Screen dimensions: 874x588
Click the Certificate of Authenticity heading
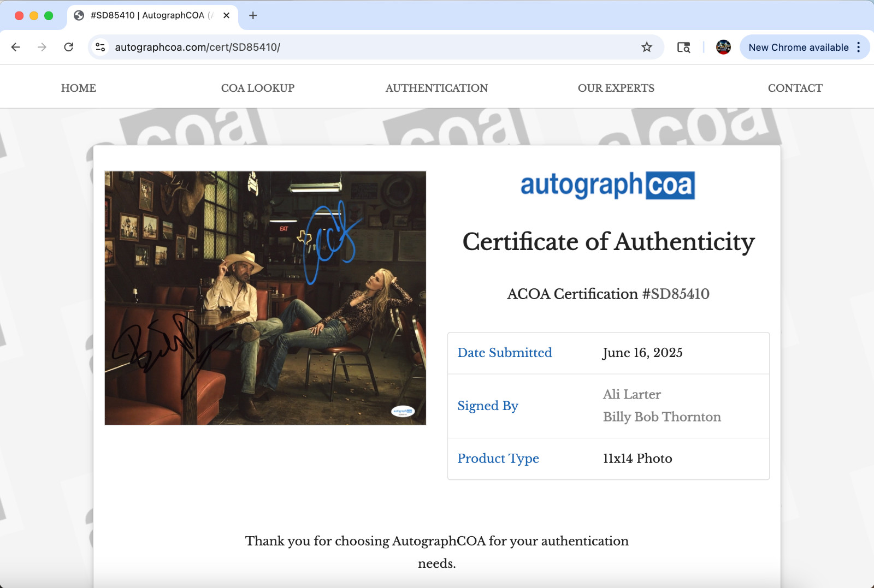tap(609, 242)
